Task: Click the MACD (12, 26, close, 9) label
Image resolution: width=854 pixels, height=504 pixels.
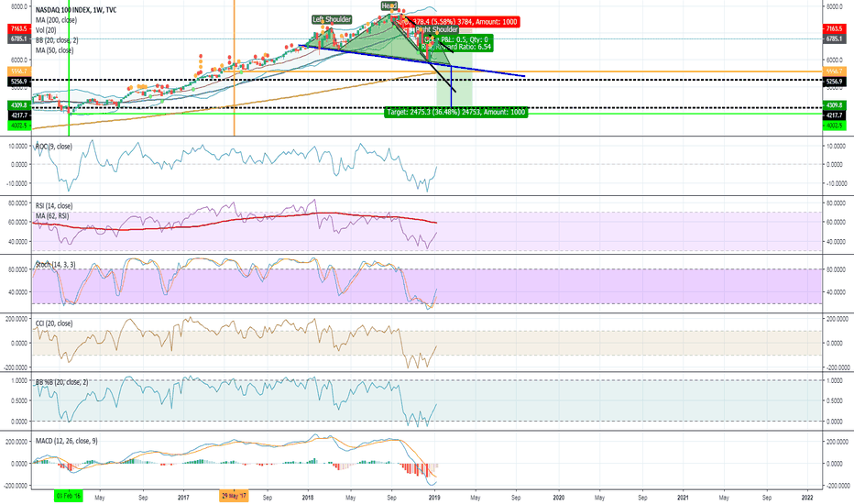Action: pos(67,441)
